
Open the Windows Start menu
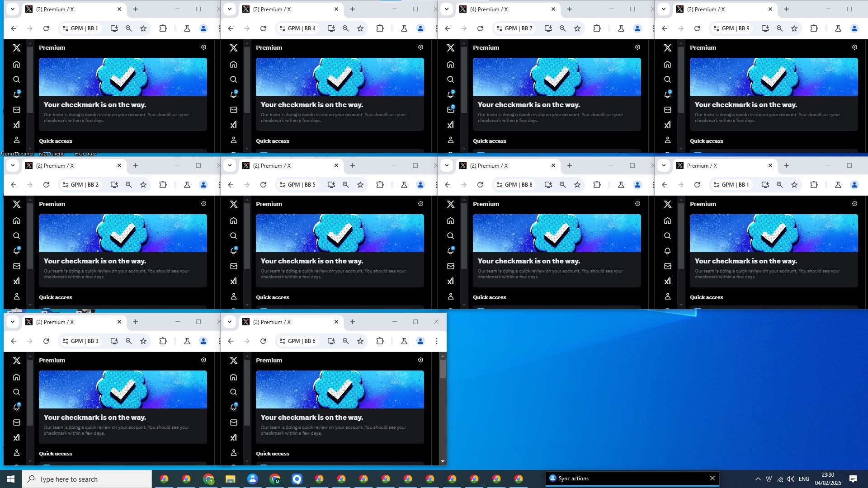(11, 479)
